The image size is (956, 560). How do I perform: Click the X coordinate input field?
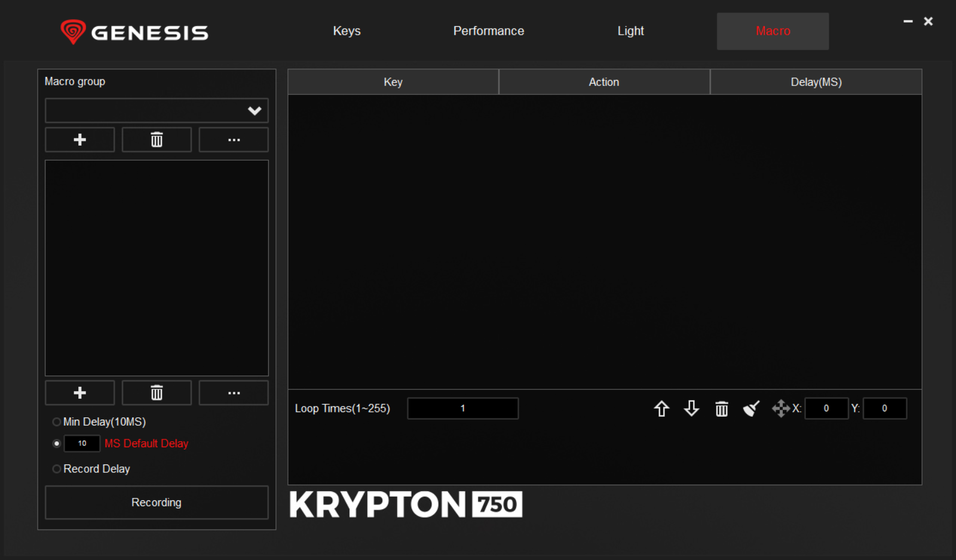(x=826, y=408)
